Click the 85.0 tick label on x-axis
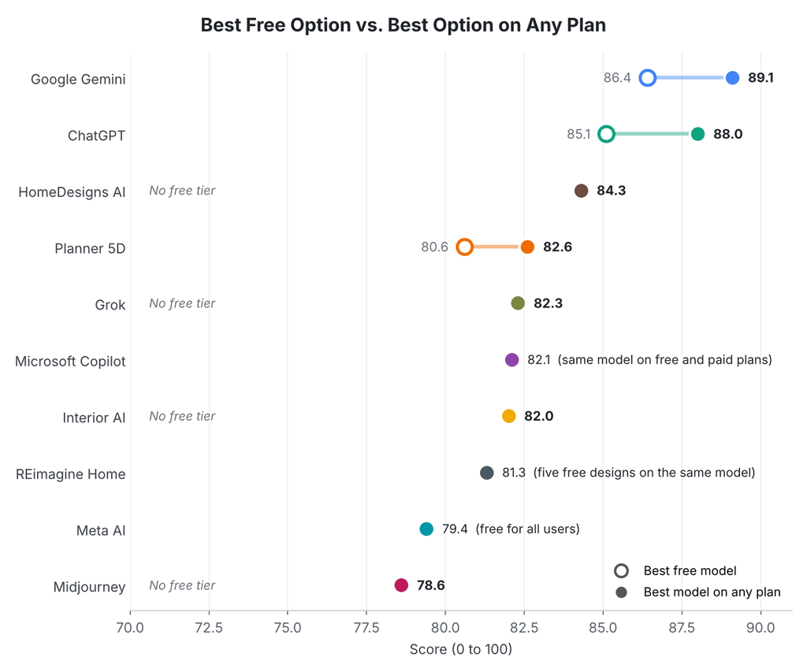This screenshot has width=807, height=672. pos(603,628)
